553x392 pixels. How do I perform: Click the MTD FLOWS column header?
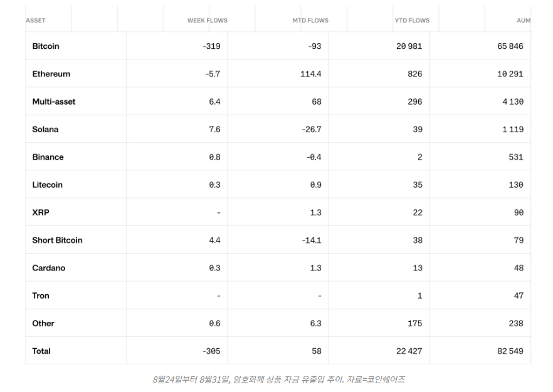(310, 21)
